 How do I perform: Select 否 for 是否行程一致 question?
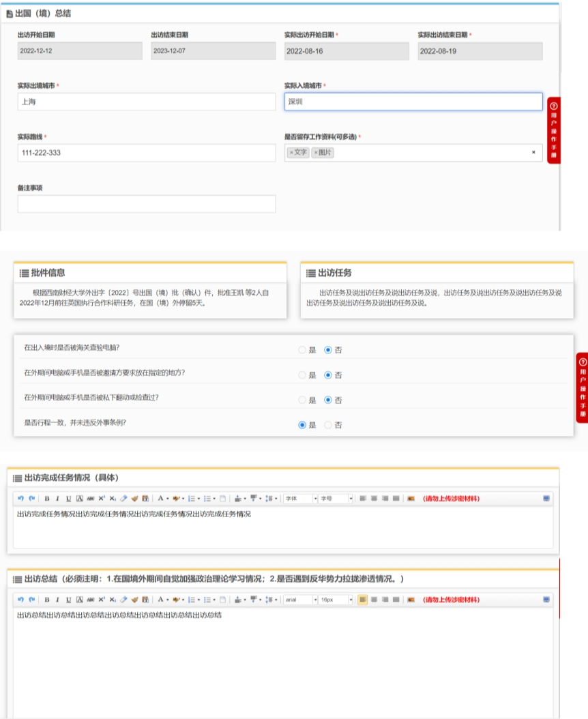click(x=329, y=425)
